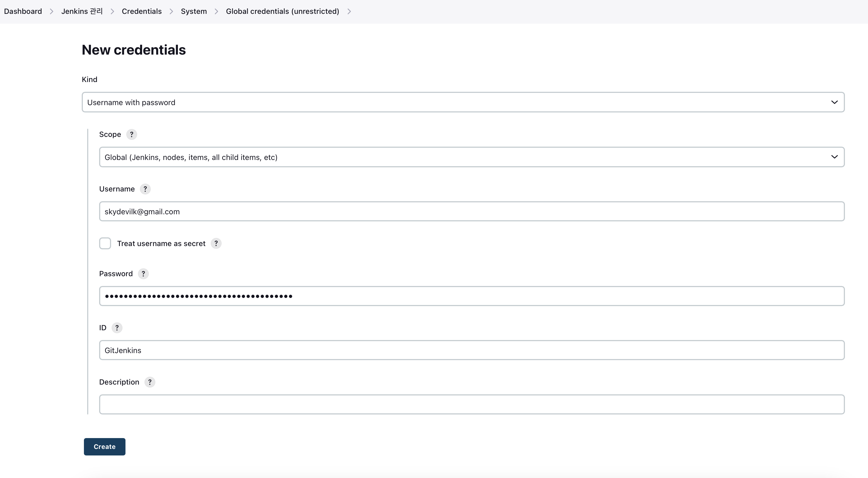Image resolution: width=868 pixels, height=478 pixels.
Task: Click the Scope help question-mark icon
Action: tap(131, 134)
